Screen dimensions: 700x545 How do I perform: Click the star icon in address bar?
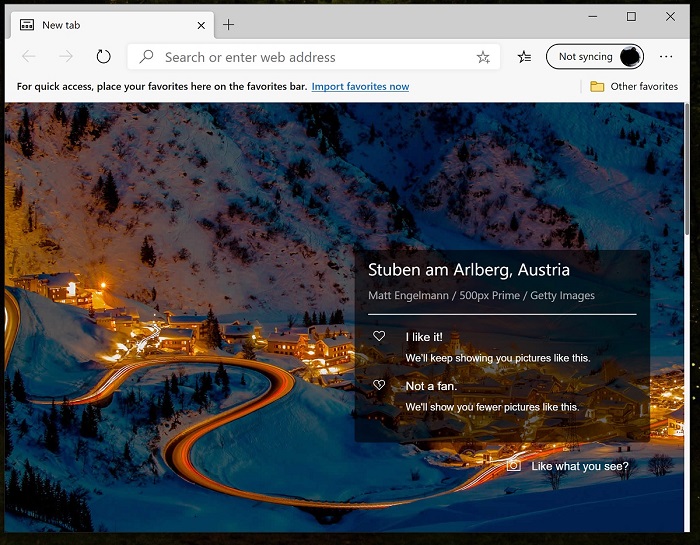coord(483,57)
